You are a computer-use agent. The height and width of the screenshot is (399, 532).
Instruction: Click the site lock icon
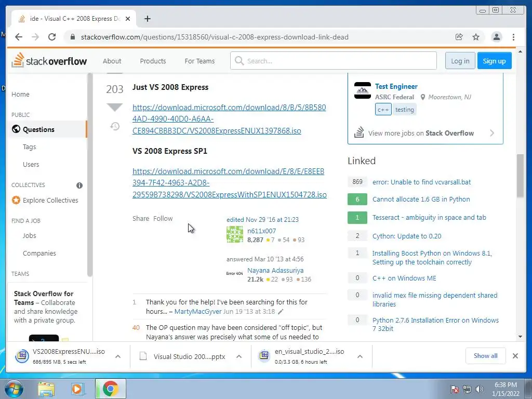pyautogui.click(x=72, y=37)
